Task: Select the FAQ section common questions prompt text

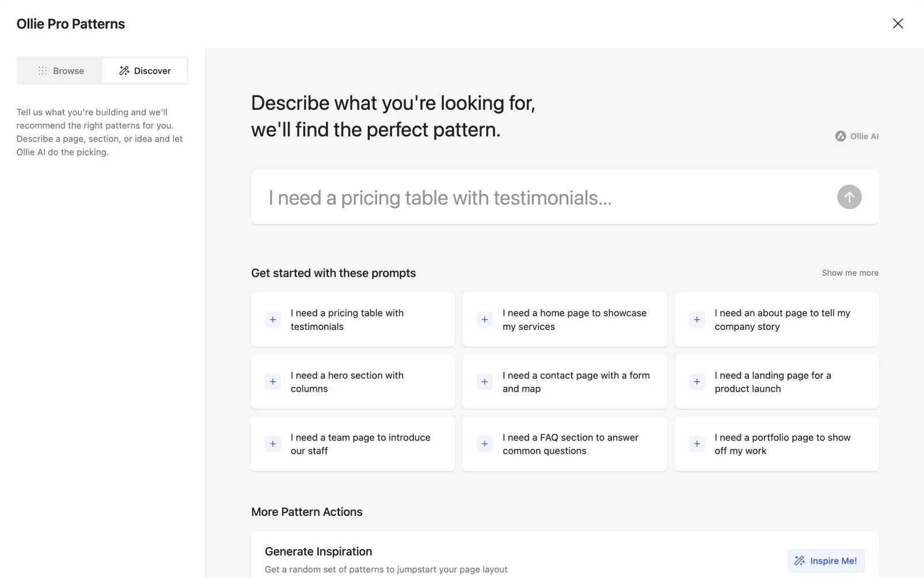Action: coord(571,444)
